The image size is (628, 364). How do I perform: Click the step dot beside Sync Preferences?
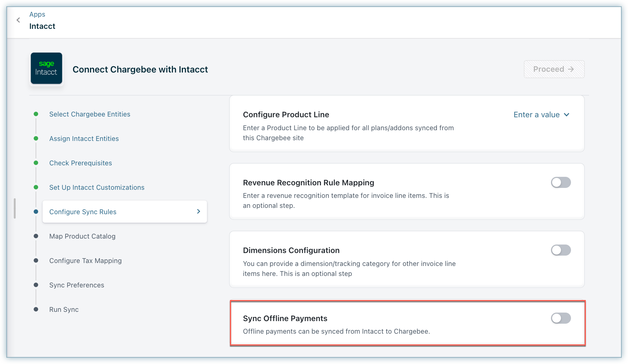[x=36, y=285]
